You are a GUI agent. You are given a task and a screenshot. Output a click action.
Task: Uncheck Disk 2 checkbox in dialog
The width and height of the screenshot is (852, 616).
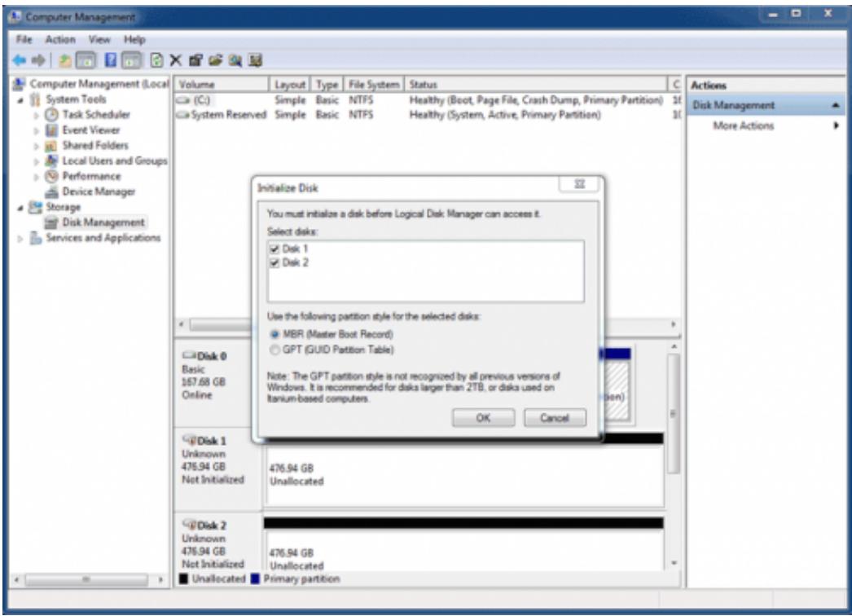tap(274, 263)
